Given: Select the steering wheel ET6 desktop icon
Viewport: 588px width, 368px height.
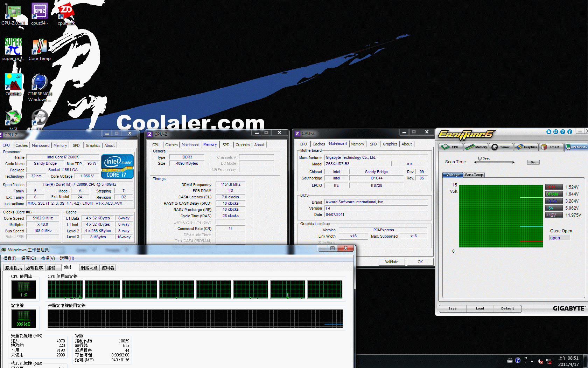Looking at the screenshot, I should click(x=40, y=120).
